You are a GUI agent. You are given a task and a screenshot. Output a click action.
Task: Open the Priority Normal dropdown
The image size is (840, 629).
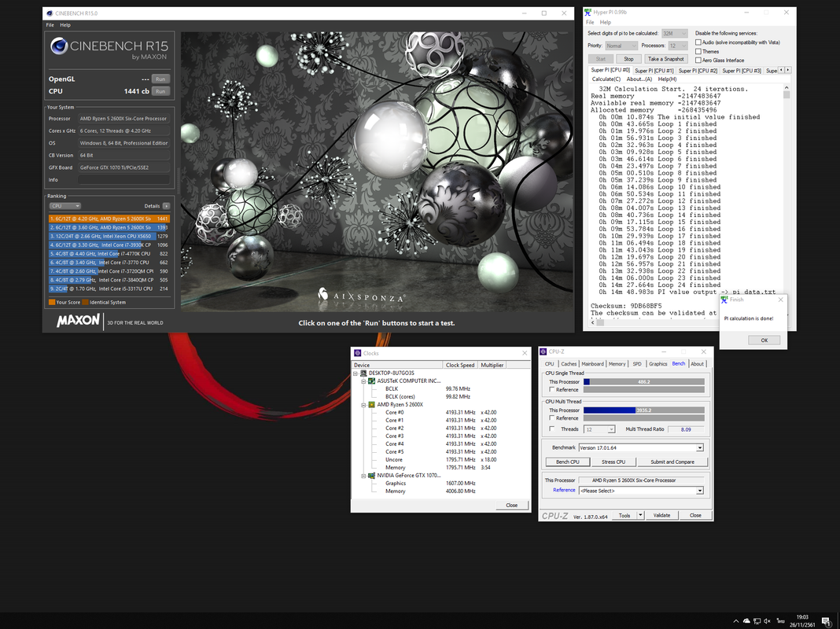tap(621, 46)
